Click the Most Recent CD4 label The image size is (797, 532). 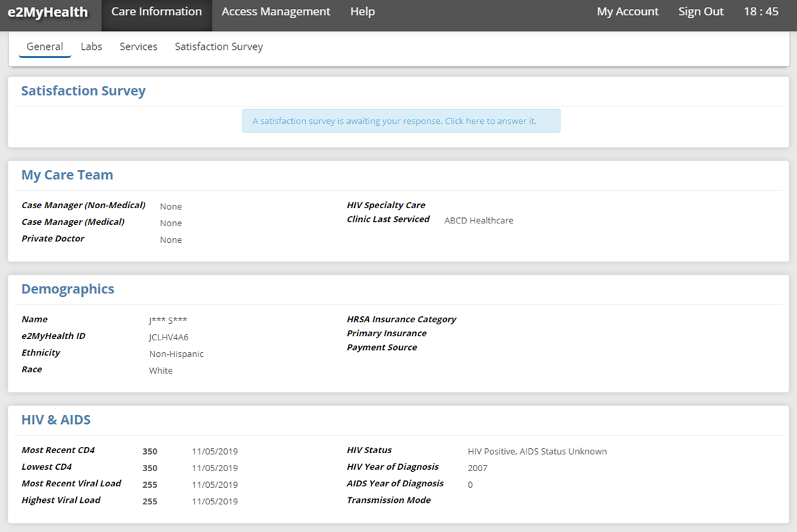[x=58, y=450]
